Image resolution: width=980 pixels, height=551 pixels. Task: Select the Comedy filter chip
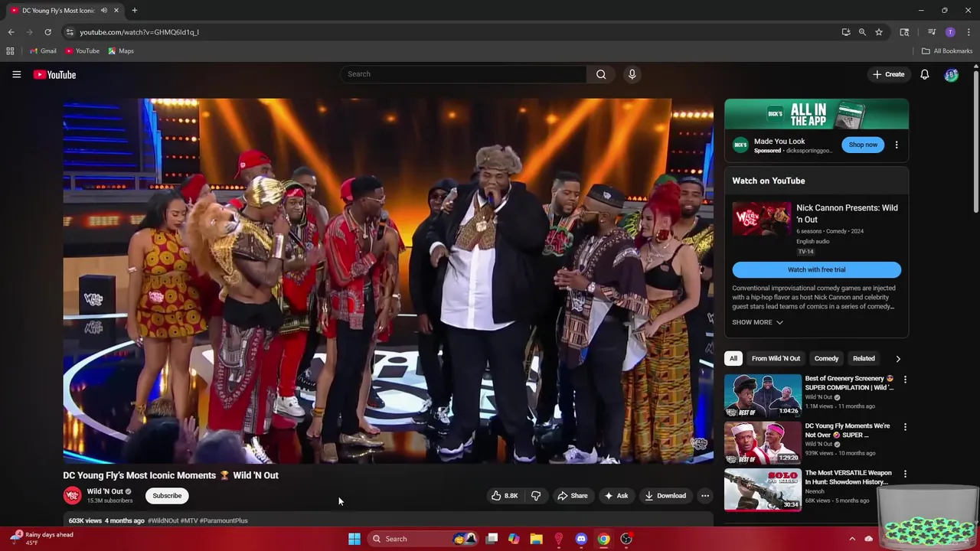(826, 358)
